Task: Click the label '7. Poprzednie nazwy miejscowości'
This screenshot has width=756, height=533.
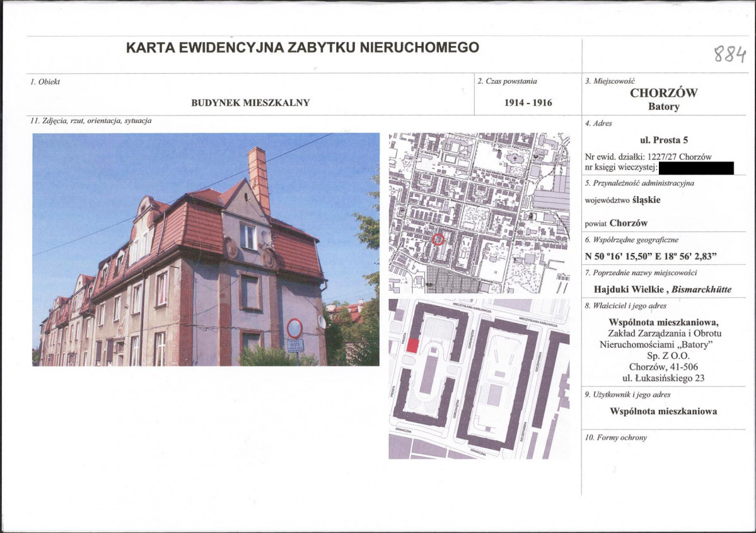Action: 641,272
